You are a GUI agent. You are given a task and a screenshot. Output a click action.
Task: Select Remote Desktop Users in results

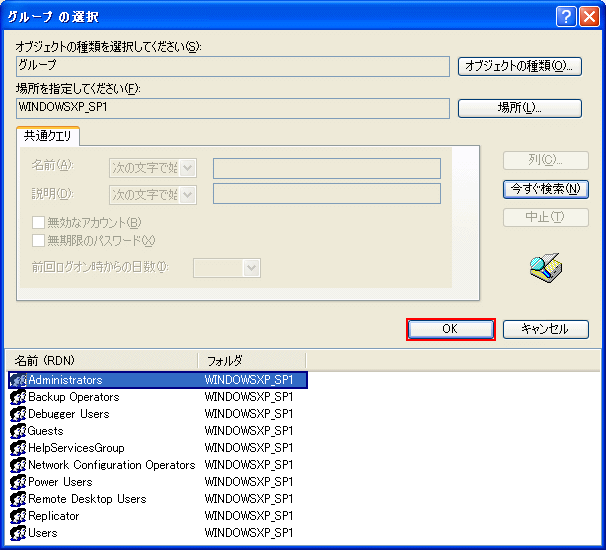(x=87, y=499)
